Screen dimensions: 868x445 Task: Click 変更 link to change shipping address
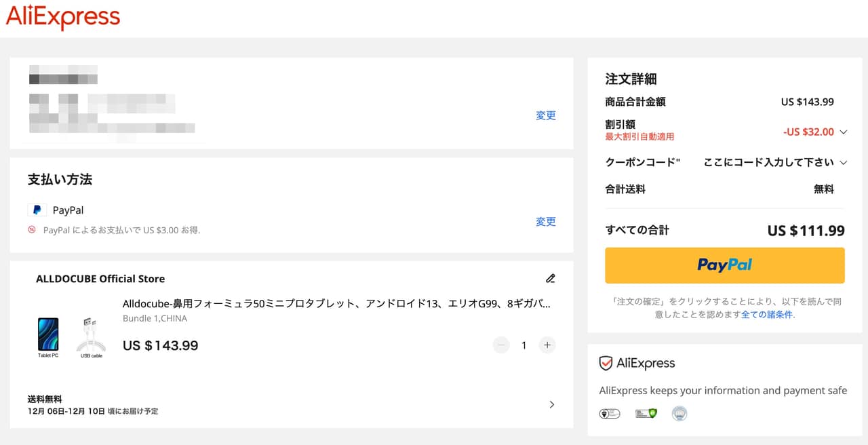[545, 115]
